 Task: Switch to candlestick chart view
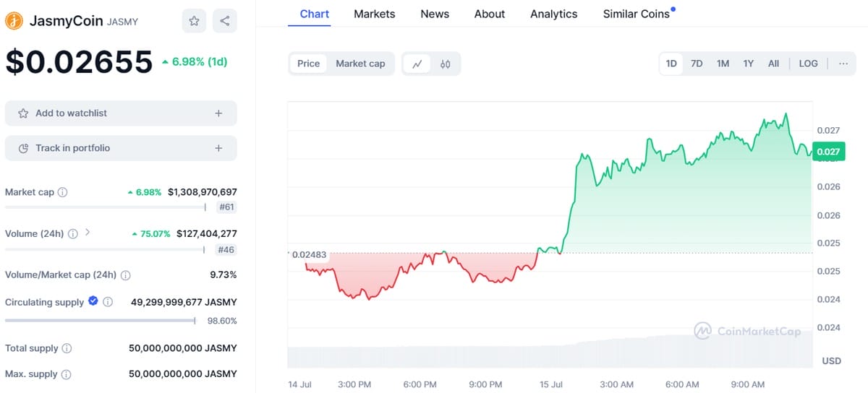coord(446,64)
